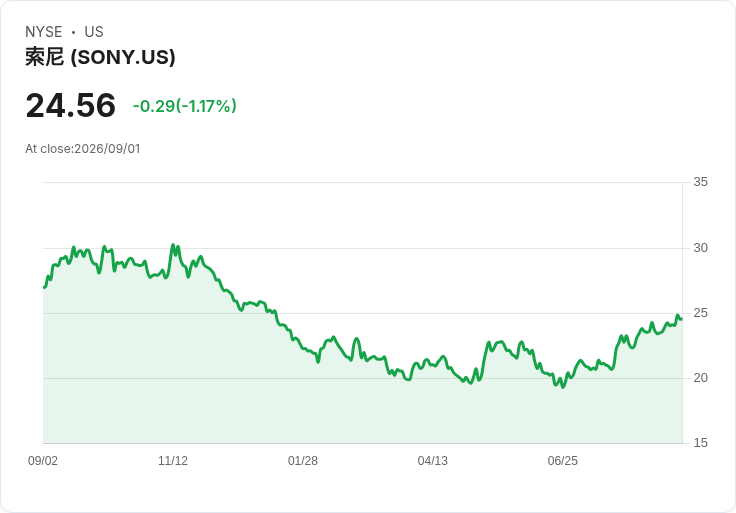Screen dimensions: 736x513
Task: Click the At close:2026/09/01 timestamp
Action: click(83, 149)
